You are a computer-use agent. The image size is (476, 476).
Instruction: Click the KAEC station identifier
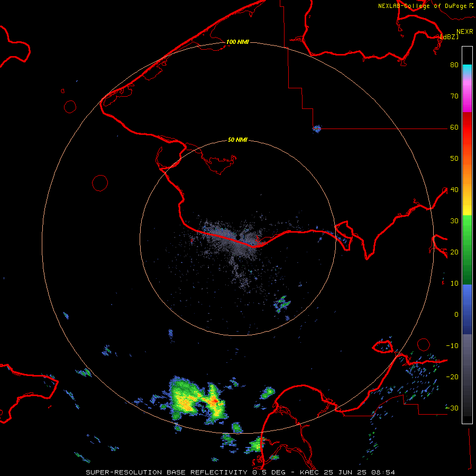coord(310,472)
